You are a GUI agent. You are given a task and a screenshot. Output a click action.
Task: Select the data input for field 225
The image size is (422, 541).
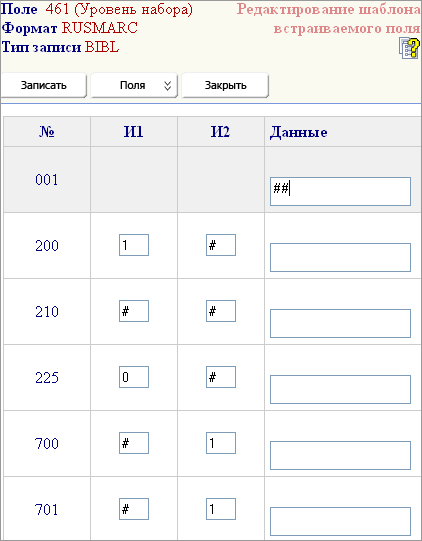coord(340,389)
